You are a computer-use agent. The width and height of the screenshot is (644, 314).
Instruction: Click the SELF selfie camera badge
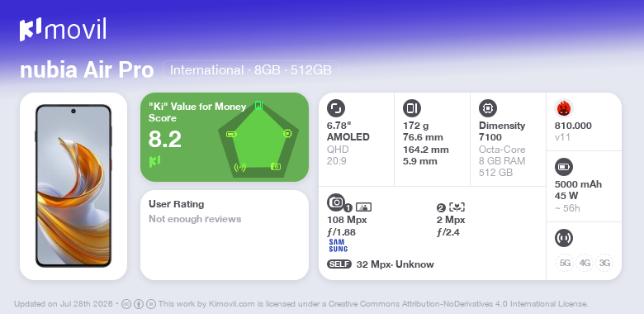point(339,264)
